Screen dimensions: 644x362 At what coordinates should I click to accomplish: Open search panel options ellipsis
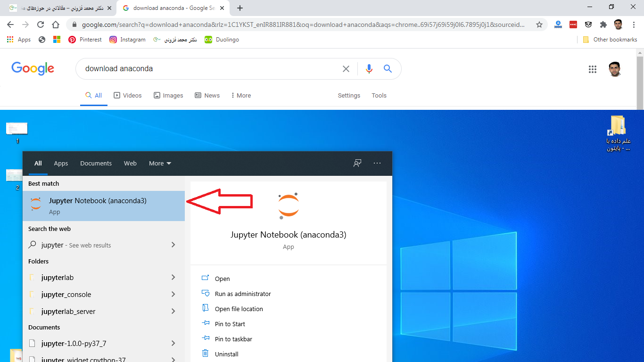coord(377,163)
